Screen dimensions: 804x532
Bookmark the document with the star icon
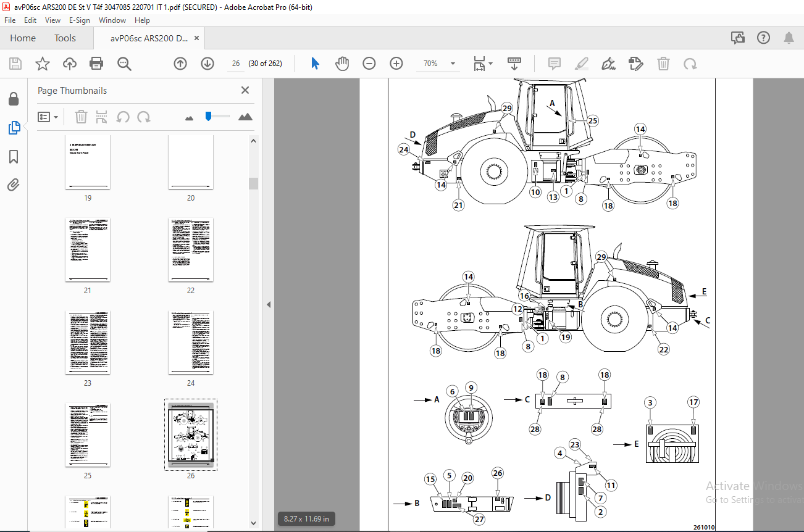pos(43,64)
